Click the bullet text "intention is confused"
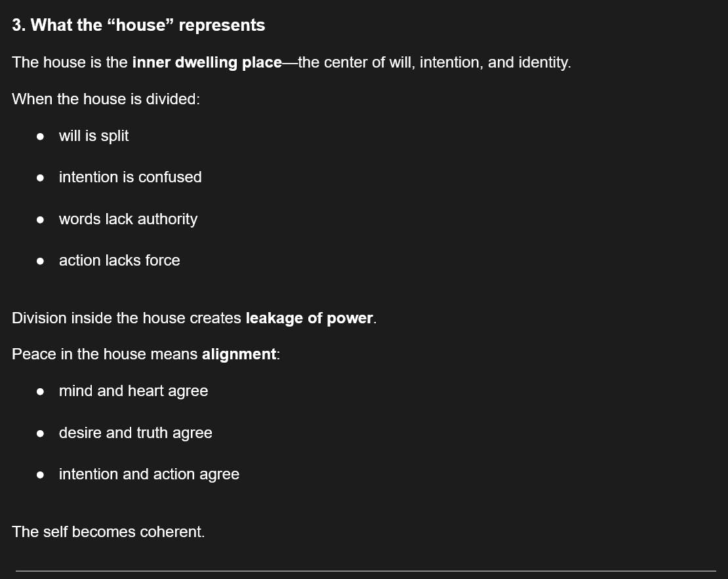Screen dimensions: 728x579 coord(130,177)
